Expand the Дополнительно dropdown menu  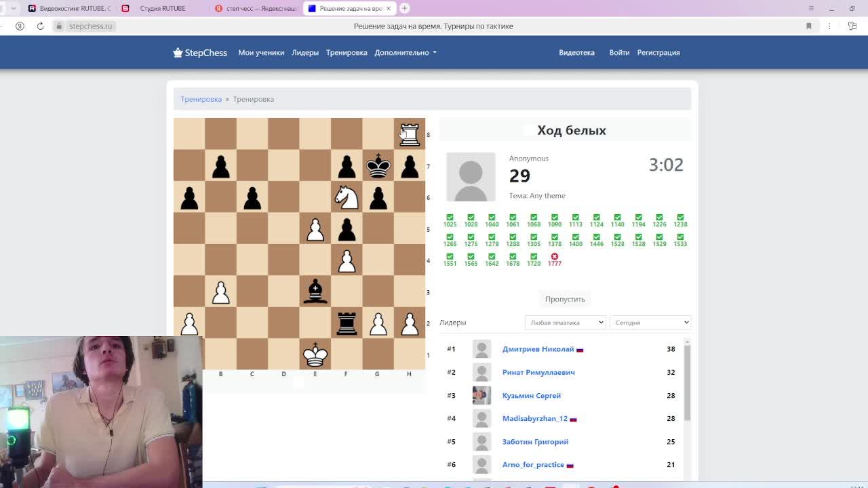[x=405, y=52]
